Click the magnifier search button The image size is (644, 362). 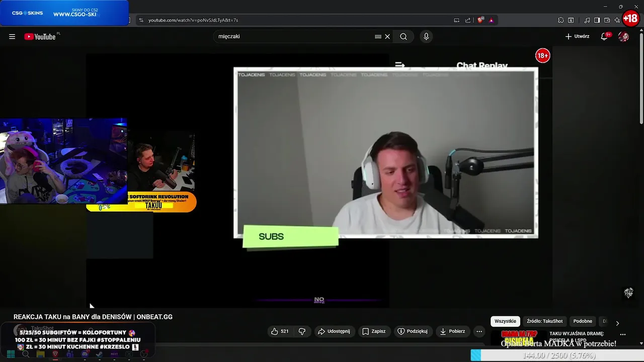click(404, 36)
